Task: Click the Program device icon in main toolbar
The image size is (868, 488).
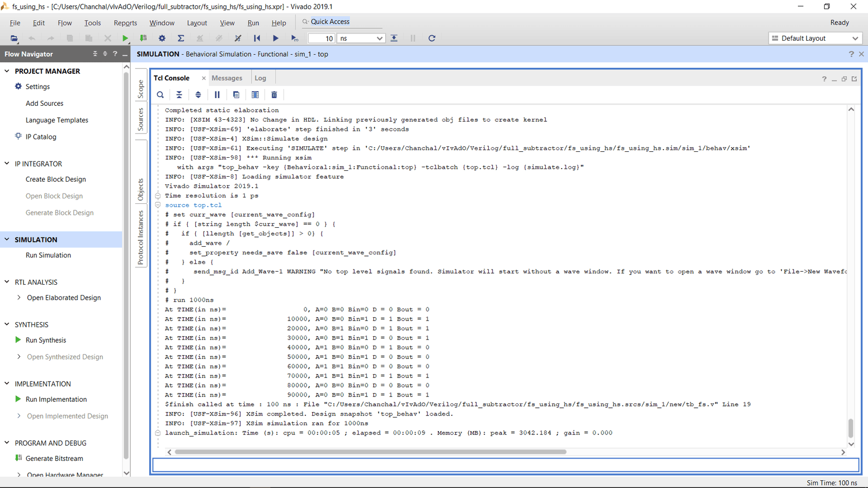Action: coord(143,38)
